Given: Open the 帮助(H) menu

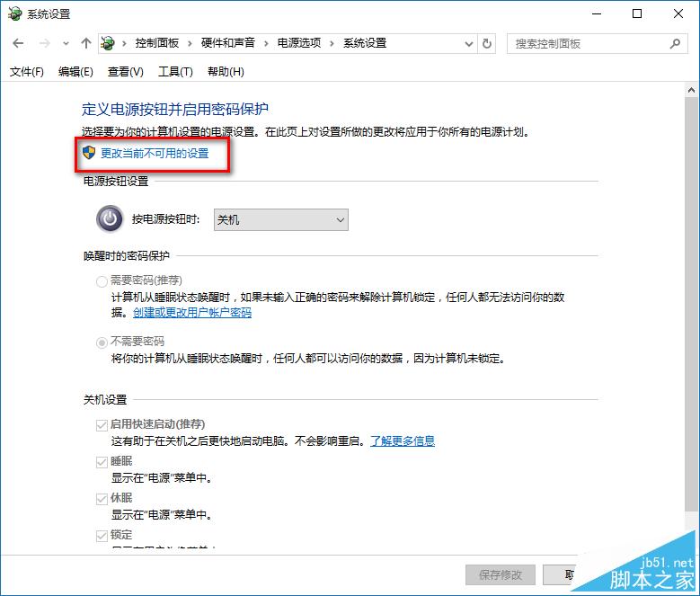Looking at the screenshot, I should coord(226,71).
